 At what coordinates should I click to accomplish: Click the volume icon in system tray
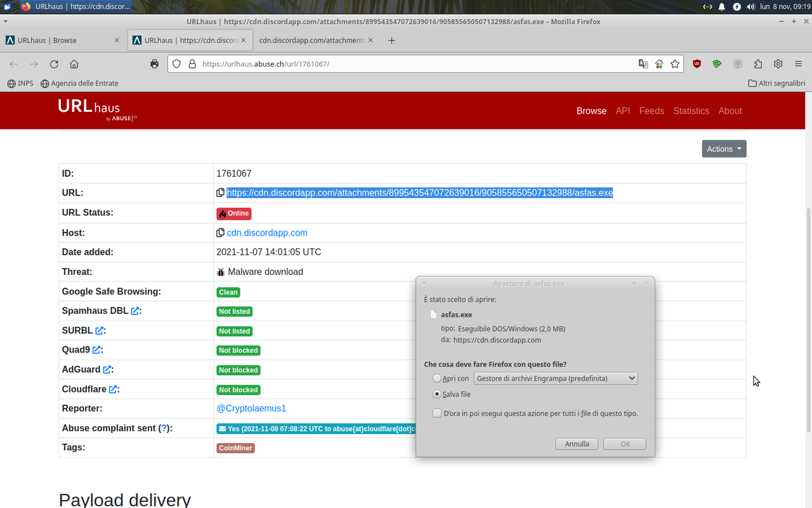tap(751, 6)
